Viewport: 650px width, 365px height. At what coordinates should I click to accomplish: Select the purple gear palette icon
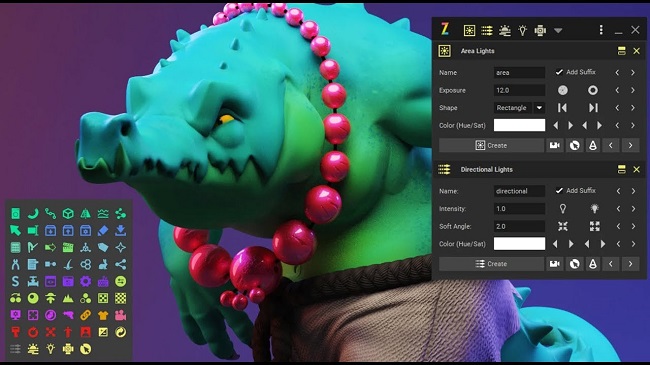85,281
